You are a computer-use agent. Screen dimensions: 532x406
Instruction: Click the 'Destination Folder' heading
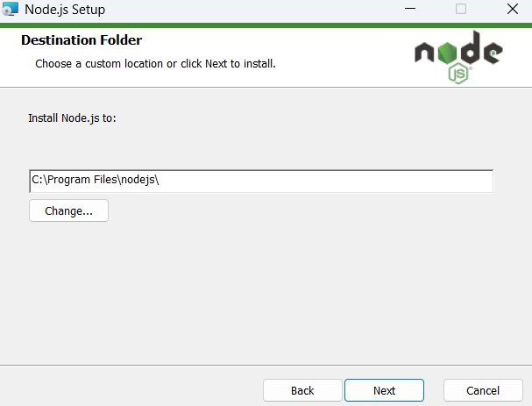pyautogui.click(x=82, y=40)
